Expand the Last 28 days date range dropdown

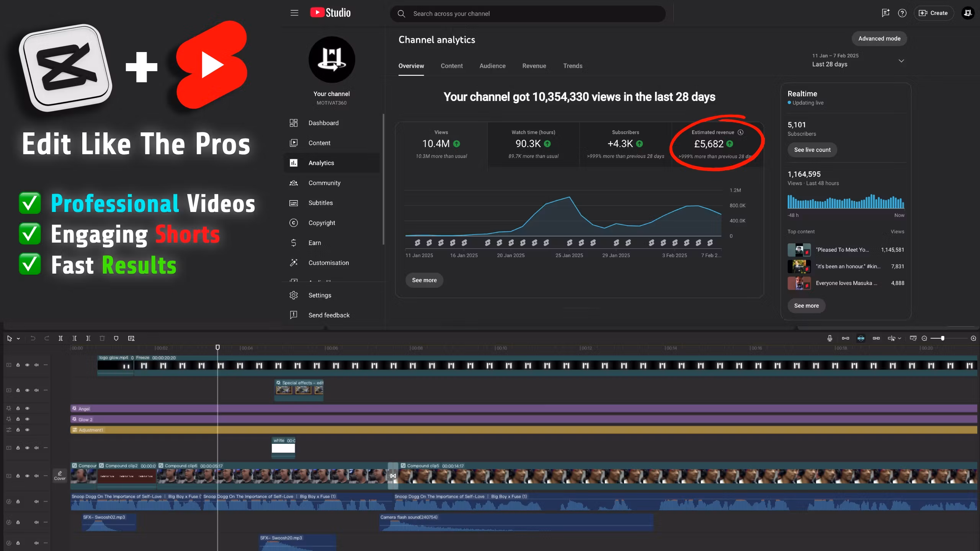tap(901, 61)
